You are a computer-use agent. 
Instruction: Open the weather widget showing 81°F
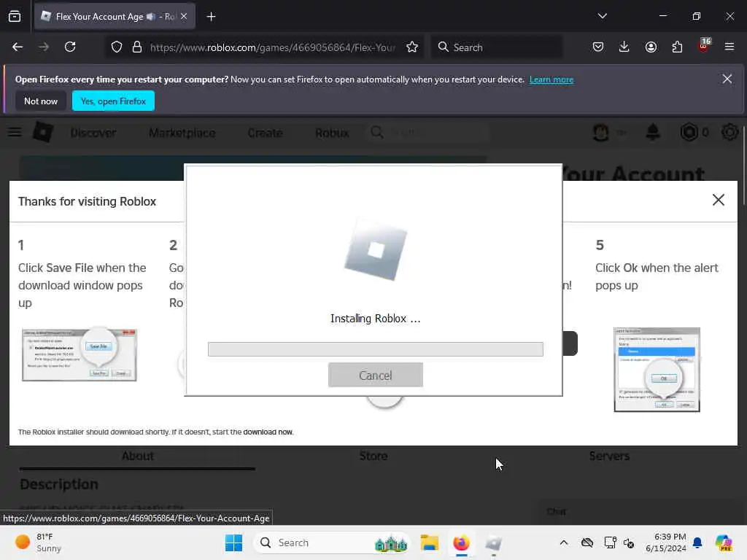click(x=38, y=542)
